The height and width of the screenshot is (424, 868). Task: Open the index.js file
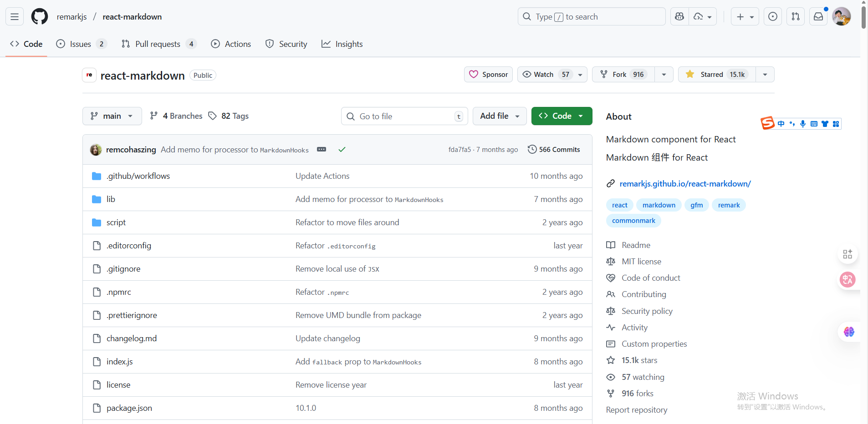(x=120, y=362)
